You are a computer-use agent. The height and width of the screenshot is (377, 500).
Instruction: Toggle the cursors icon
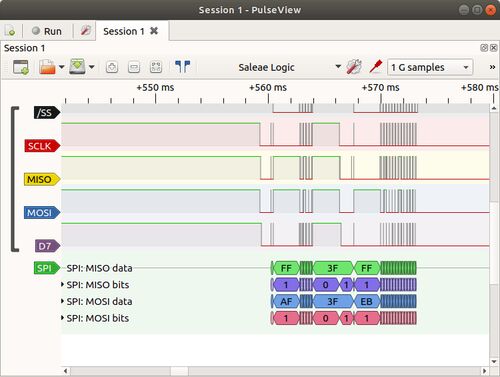tap(182, 67)
